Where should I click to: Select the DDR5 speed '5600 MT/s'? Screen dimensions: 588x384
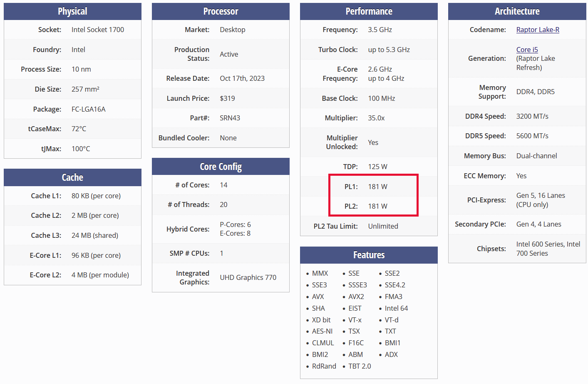pos(532,136)
